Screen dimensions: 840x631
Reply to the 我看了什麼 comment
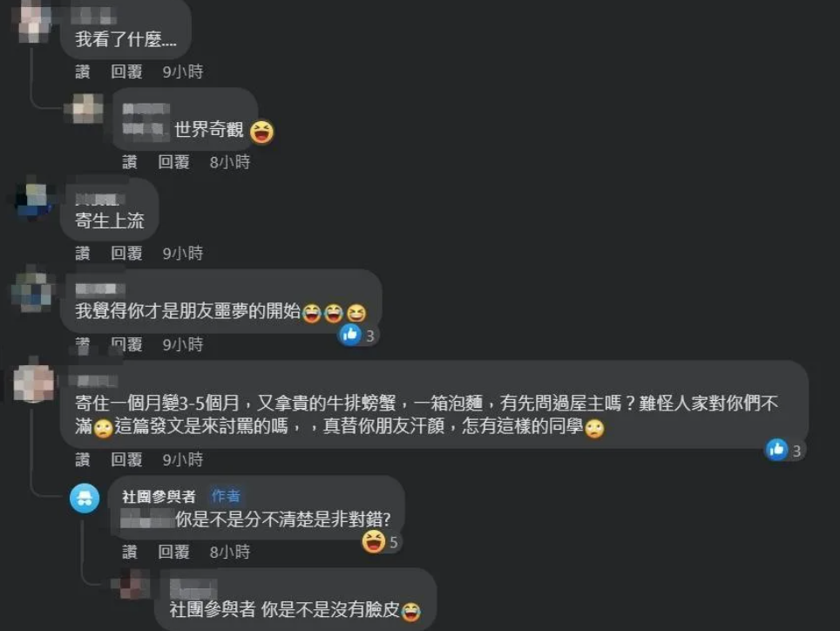126,71
